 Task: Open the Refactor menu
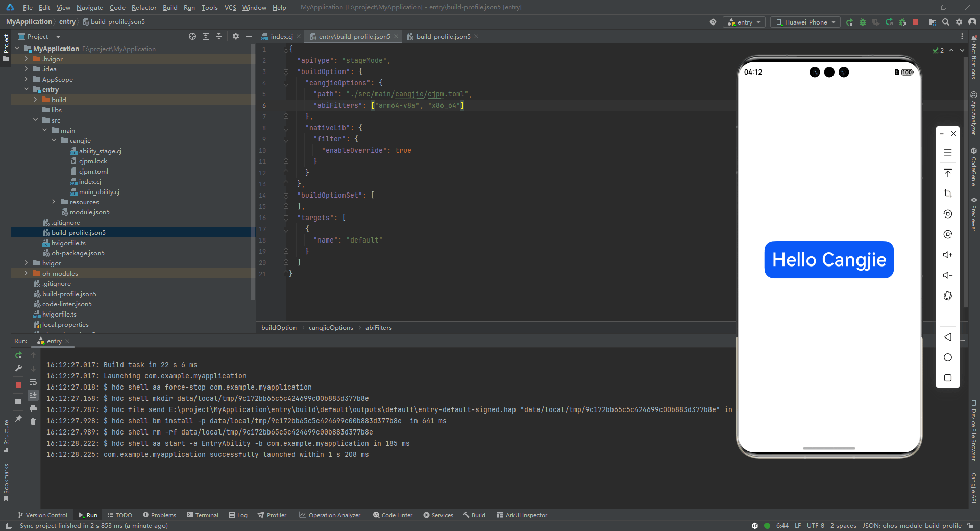(x=144, y=7)
